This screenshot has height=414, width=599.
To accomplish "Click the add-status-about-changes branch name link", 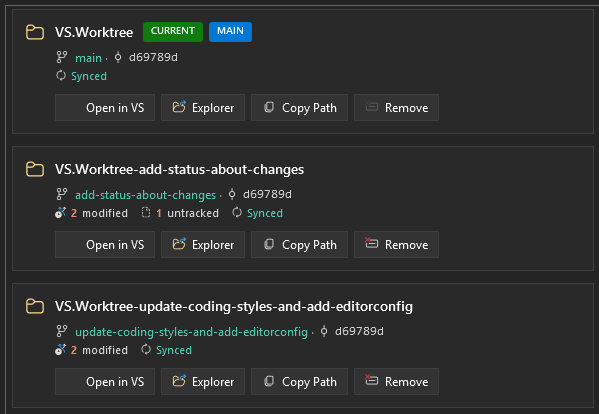I will click(x=146, y=195).
